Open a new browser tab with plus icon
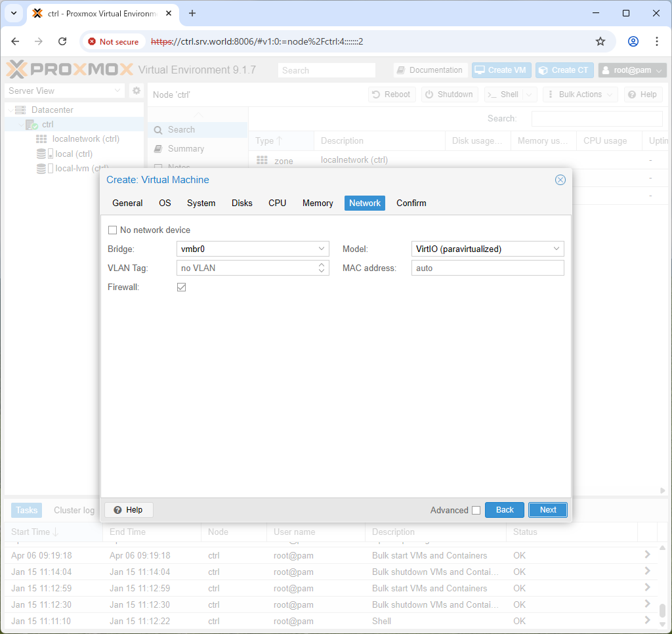 point(192,13)
